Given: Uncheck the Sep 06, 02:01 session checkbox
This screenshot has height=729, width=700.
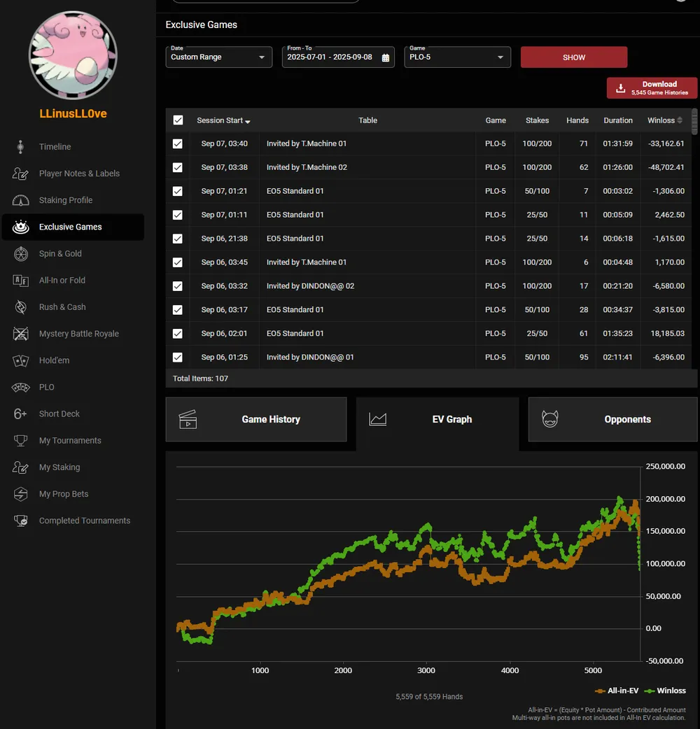Looking at the screenshot, I should coord(178,333).
